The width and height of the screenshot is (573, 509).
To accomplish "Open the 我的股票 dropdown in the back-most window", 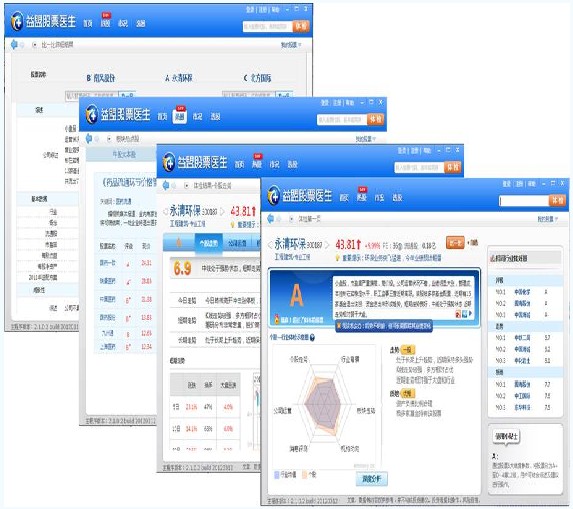I will click(291, 45).
